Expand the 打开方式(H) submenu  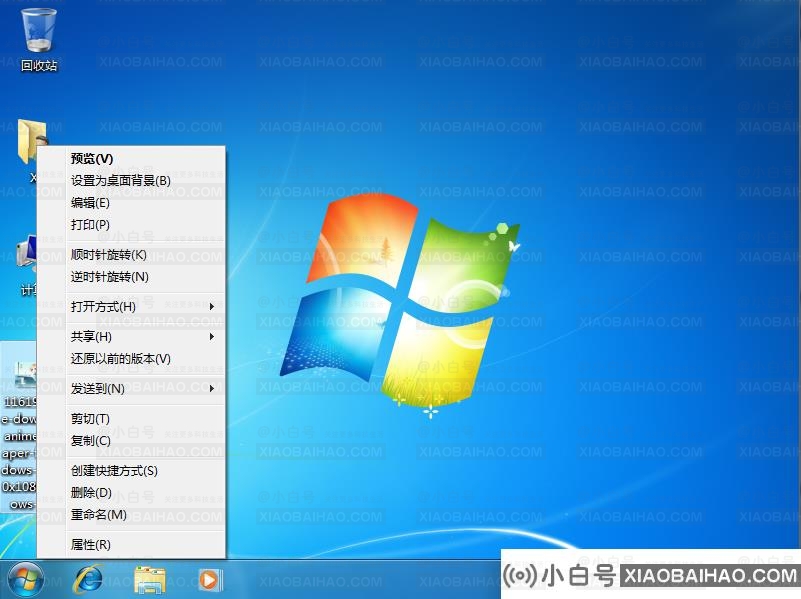pos(132,307)
